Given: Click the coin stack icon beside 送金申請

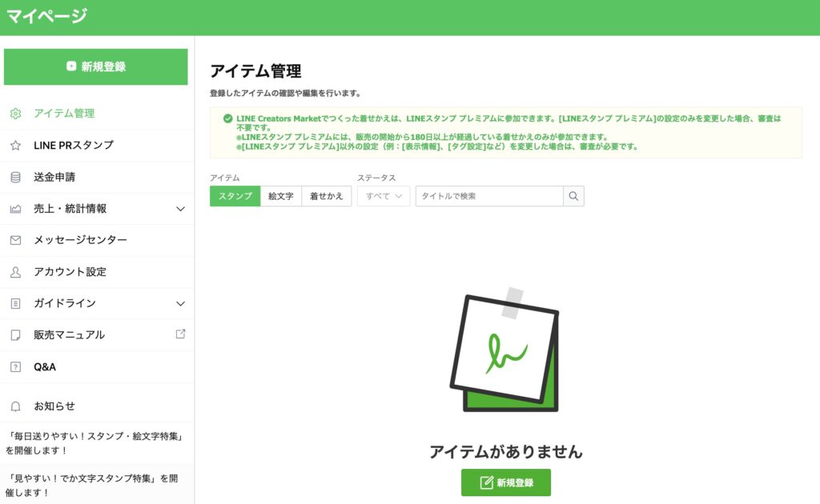Looking at the screenshot, I should point(16,177).
